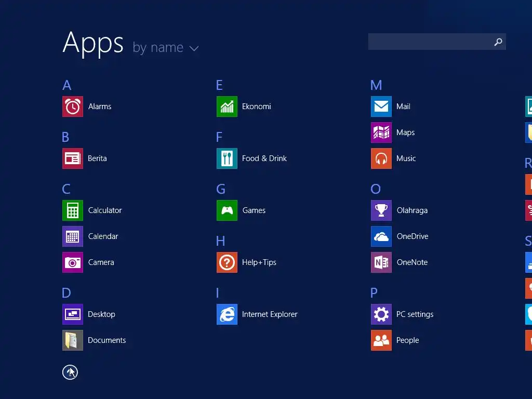Open the Calendar app icon

coord(73,236)
